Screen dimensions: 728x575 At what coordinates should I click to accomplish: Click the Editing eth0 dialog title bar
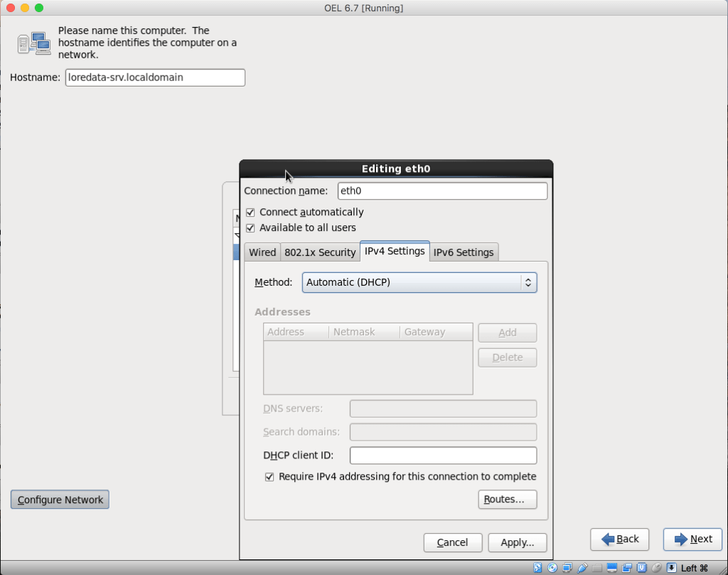click(x=396, y=169)
